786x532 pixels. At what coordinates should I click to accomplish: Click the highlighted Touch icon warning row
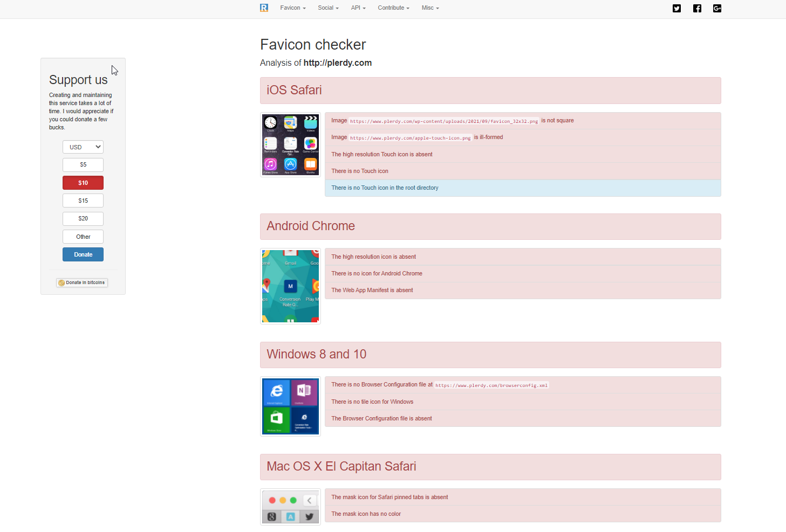(522, 188)
